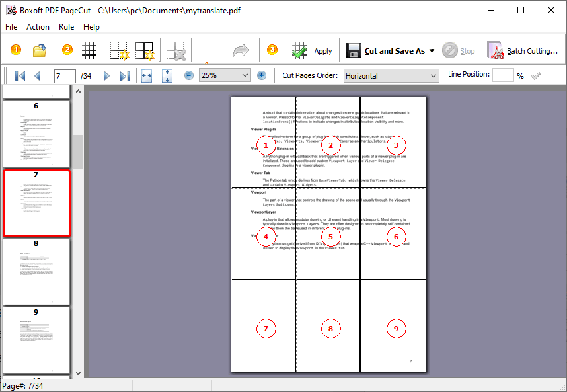Click thumbnail panel scroll down arrow
Image resolution: width=567 pixels, height=392 pixels.
[78, 373]
